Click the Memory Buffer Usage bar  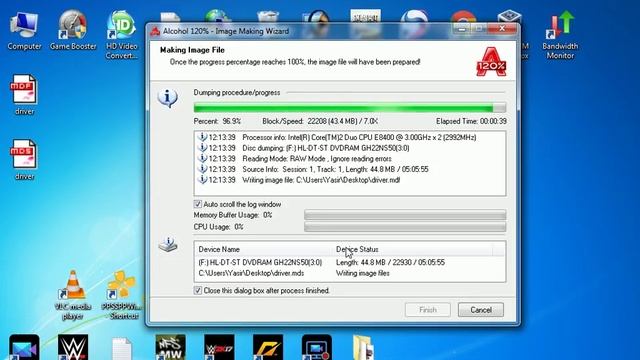pos(405,215)
